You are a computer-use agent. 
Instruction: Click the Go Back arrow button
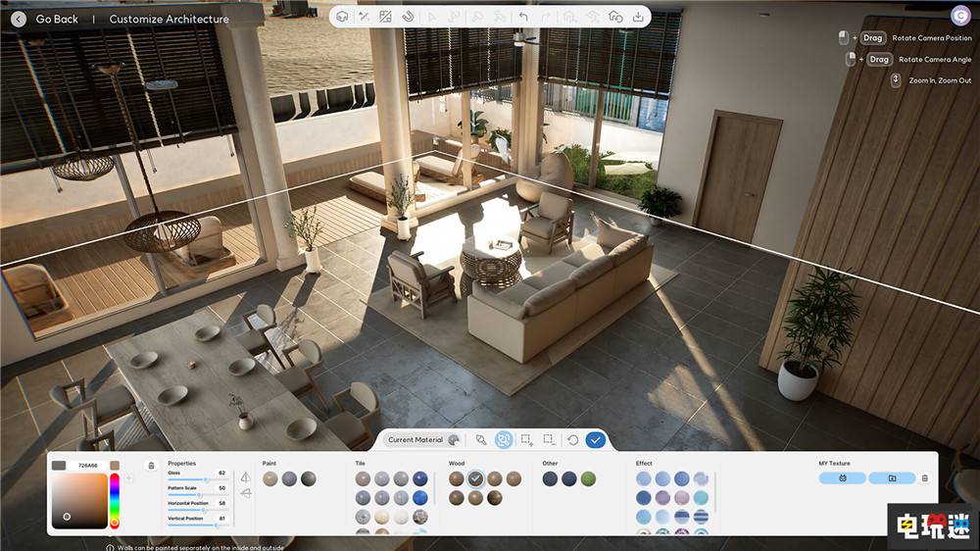coord(18,19)
